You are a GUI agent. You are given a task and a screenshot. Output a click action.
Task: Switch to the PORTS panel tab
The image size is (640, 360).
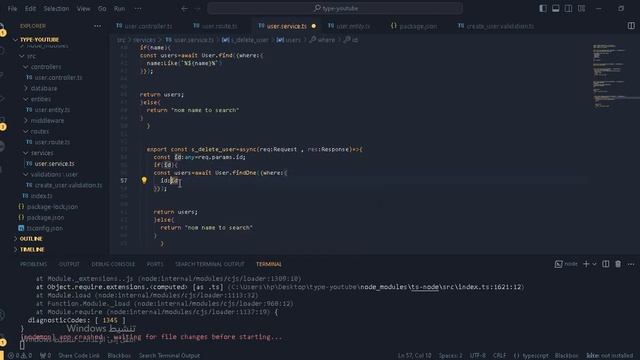tap(155, 264)
